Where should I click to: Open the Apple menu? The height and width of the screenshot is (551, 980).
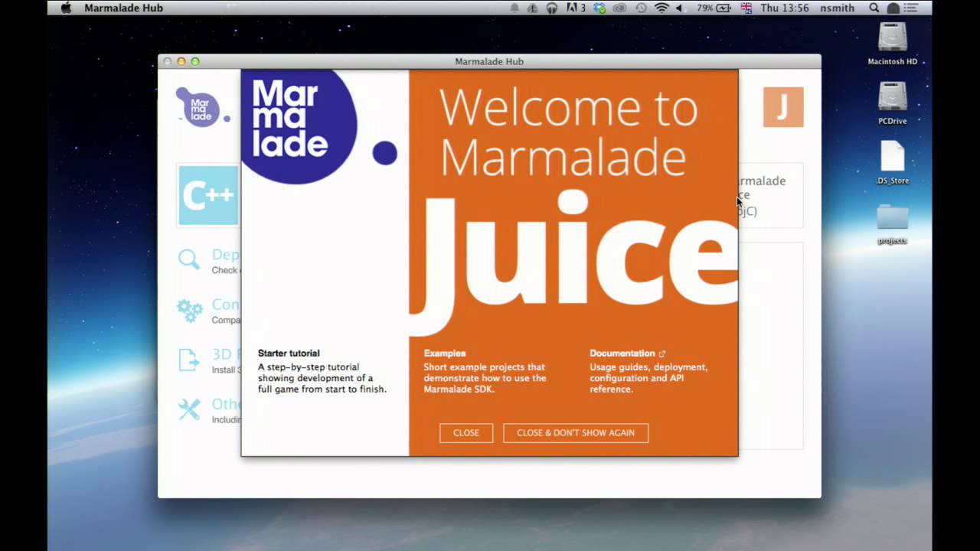66,8
